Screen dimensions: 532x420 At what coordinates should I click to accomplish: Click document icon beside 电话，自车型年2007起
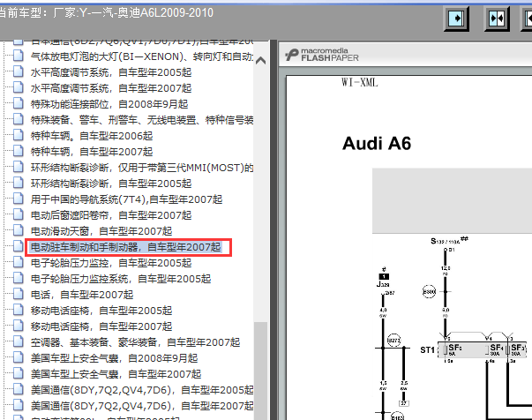pos(19,294)
